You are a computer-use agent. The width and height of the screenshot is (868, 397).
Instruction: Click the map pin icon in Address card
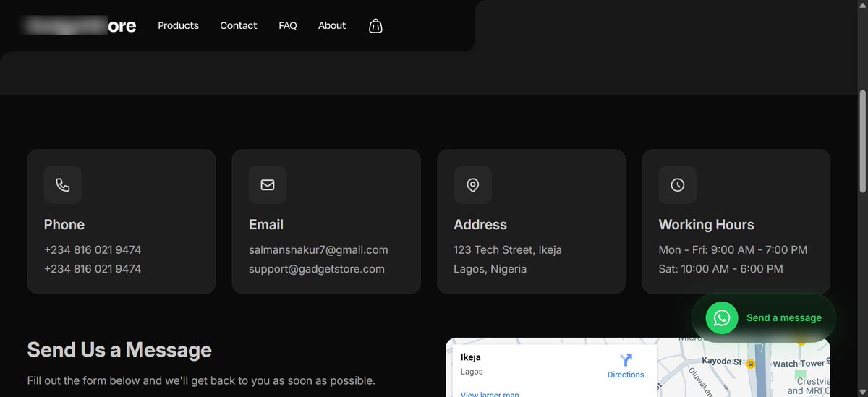click(x=472, y=185)
